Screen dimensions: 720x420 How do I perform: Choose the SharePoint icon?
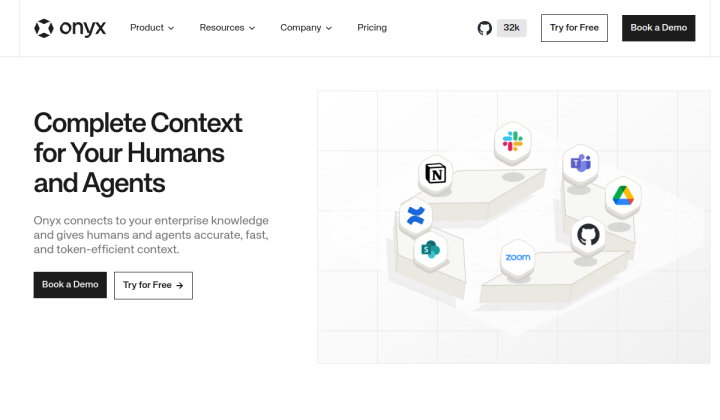coord(430,250)
